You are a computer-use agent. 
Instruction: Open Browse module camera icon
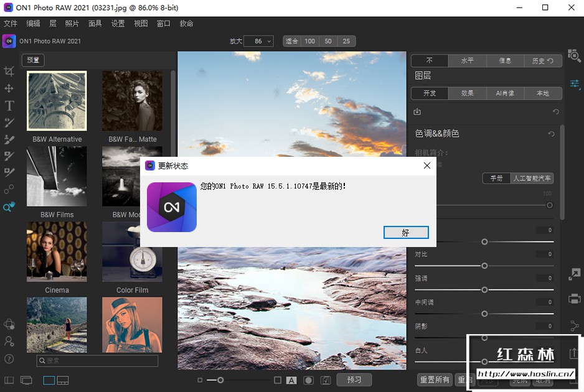(x=574, y=55)
